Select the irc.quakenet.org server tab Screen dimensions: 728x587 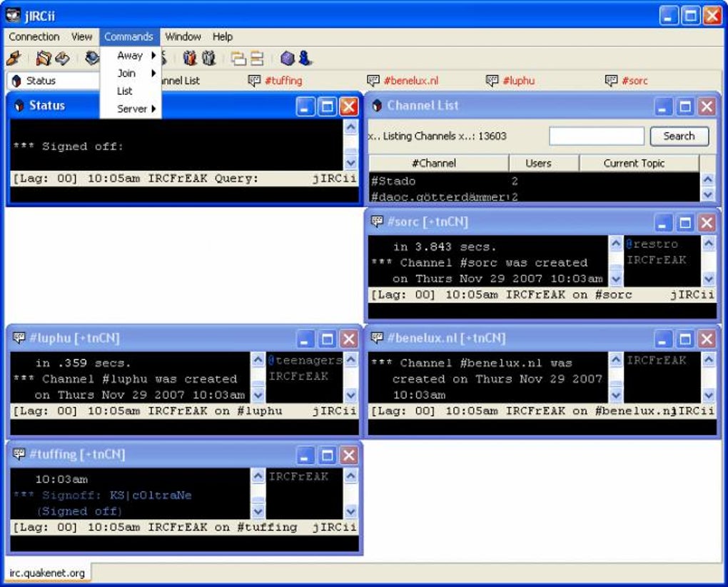(47, 573)
